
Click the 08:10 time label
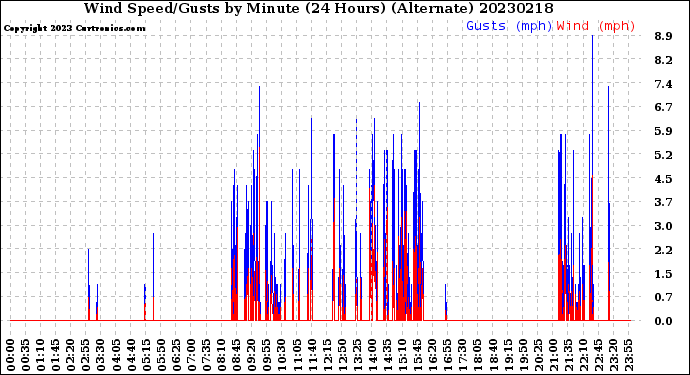coord(221,355)
